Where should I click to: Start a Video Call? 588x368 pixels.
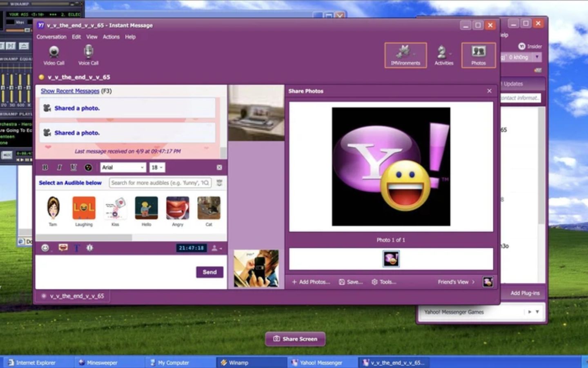point(53,54)
